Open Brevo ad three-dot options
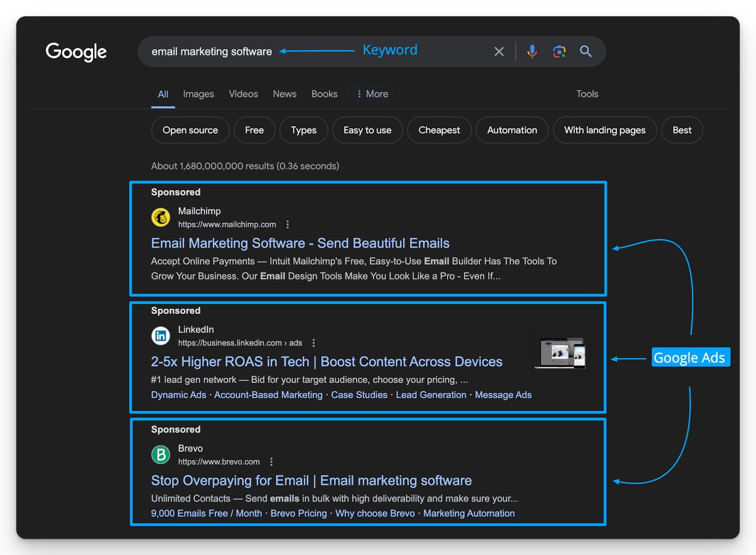Screen dimensions: 756x555 pos(271,462)
